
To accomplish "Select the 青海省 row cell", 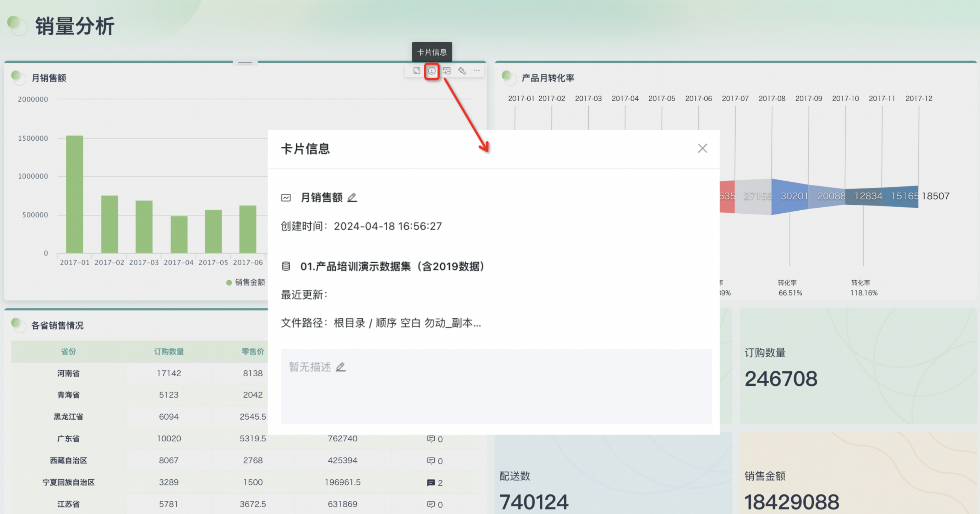I will (x=69, y=395).
